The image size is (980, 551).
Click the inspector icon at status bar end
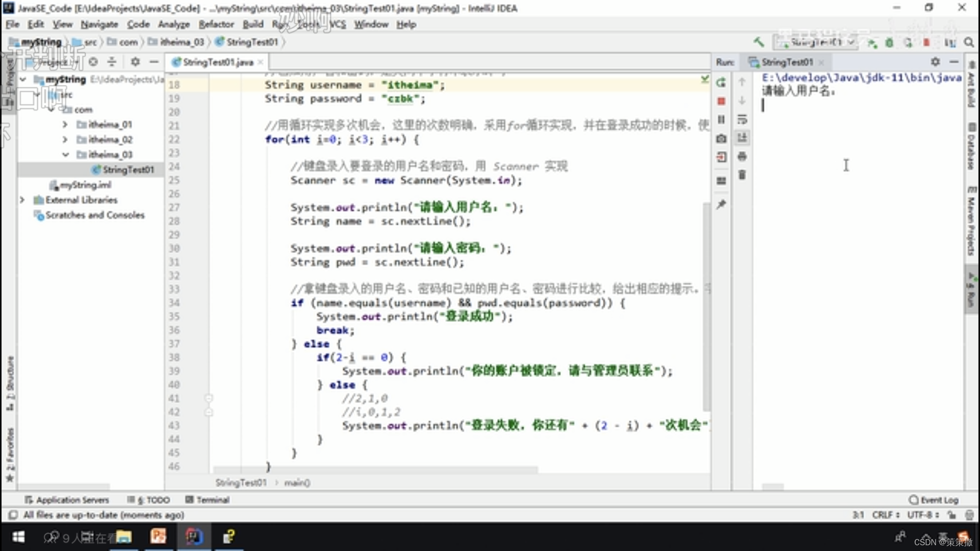coord(969,515)
